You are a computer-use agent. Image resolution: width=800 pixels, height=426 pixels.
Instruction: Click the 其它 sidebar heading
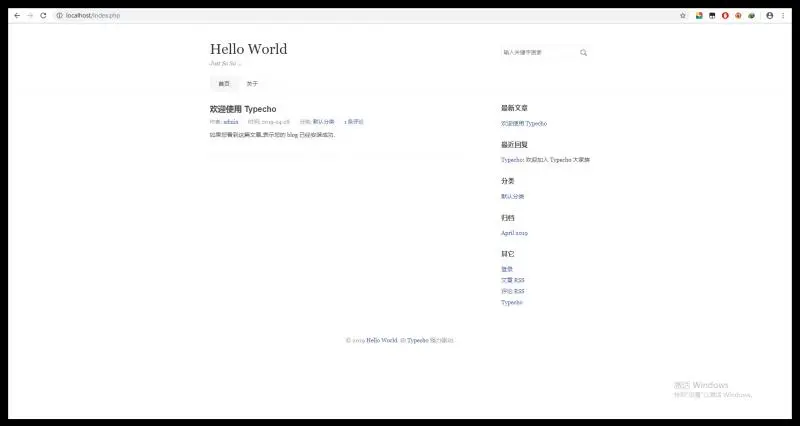[x=508, y=254]
